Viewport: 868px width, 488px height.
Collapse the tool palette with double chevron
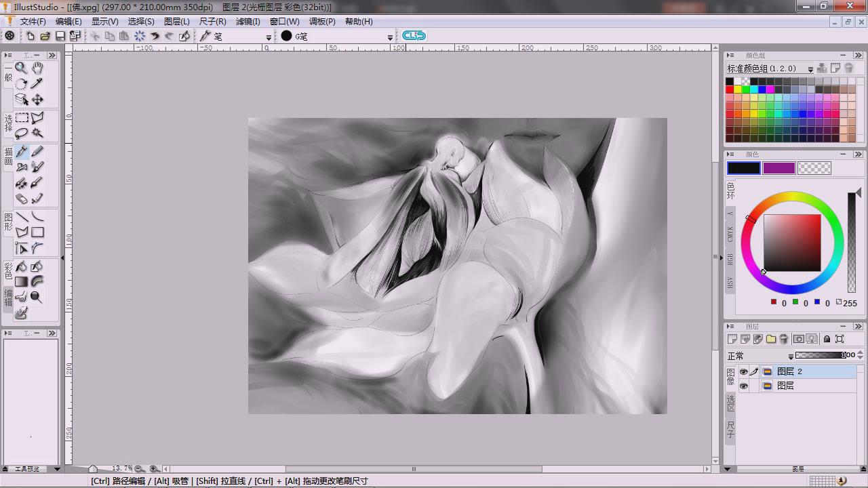52,56
